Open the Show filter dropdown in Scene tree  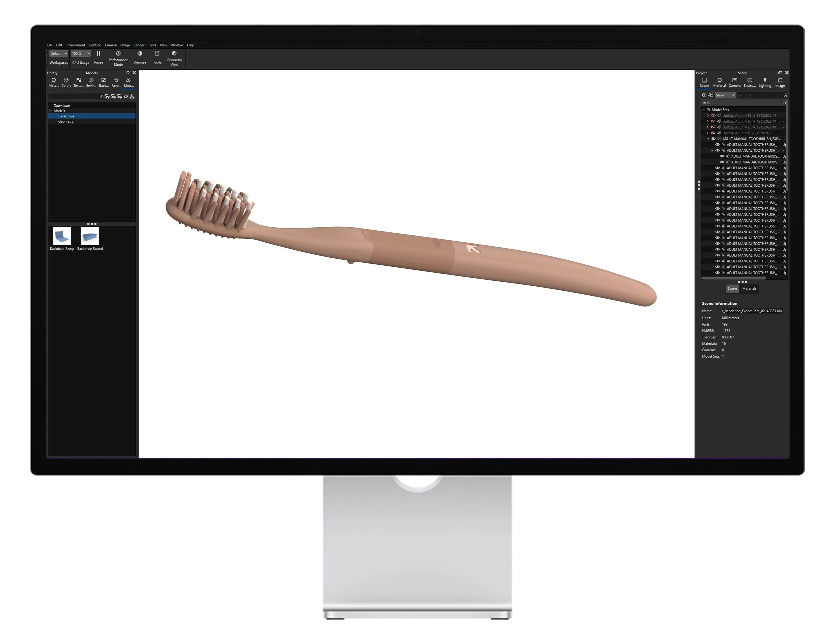pyautogui.click(x=725, y=95)
